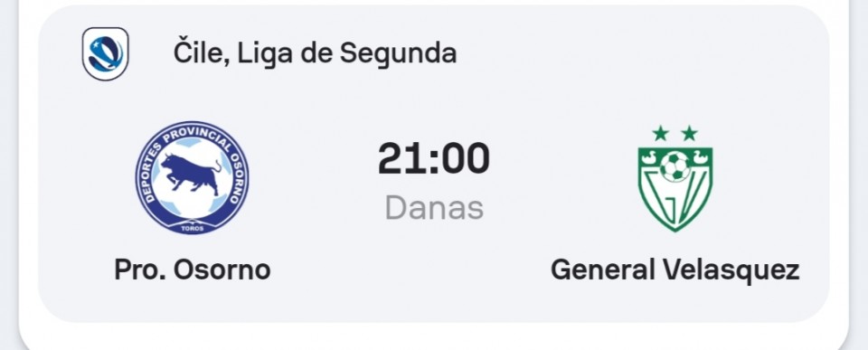Click the right swan on Velasquez's crest

tap(701, 157)
